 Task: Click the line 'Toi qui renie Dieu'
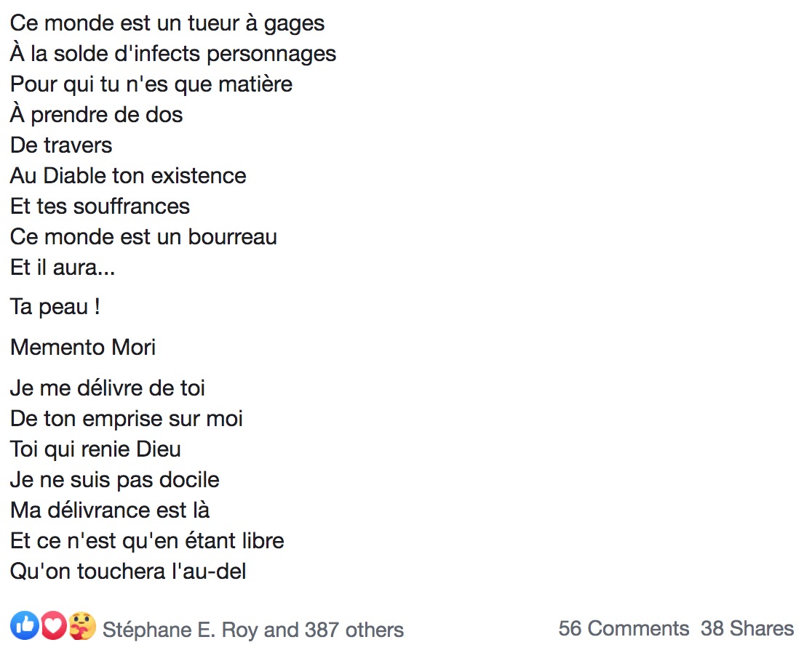click(x=95, y=449)
